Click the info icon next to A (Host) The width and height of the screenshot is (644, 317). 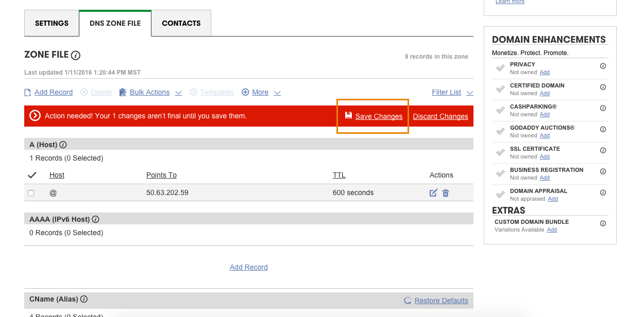pyautogui.click(x=63, y=145)
